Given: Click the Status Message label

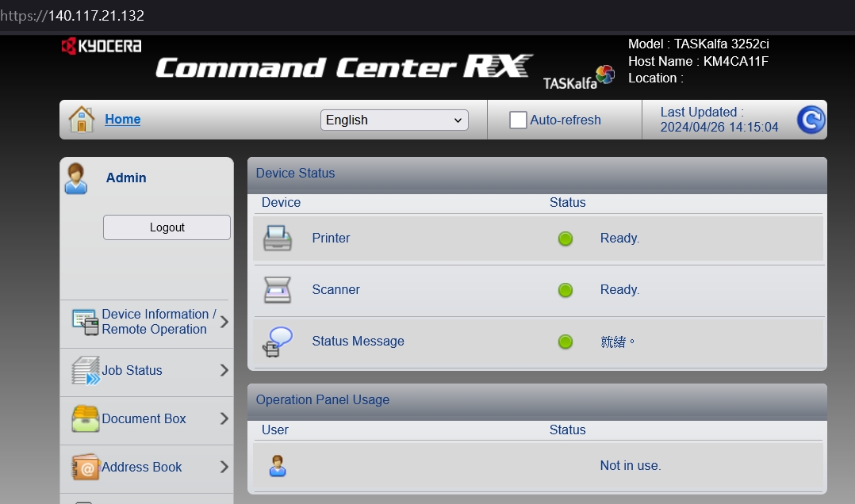Looking at the screenshot, I should [x=358, y=341].
